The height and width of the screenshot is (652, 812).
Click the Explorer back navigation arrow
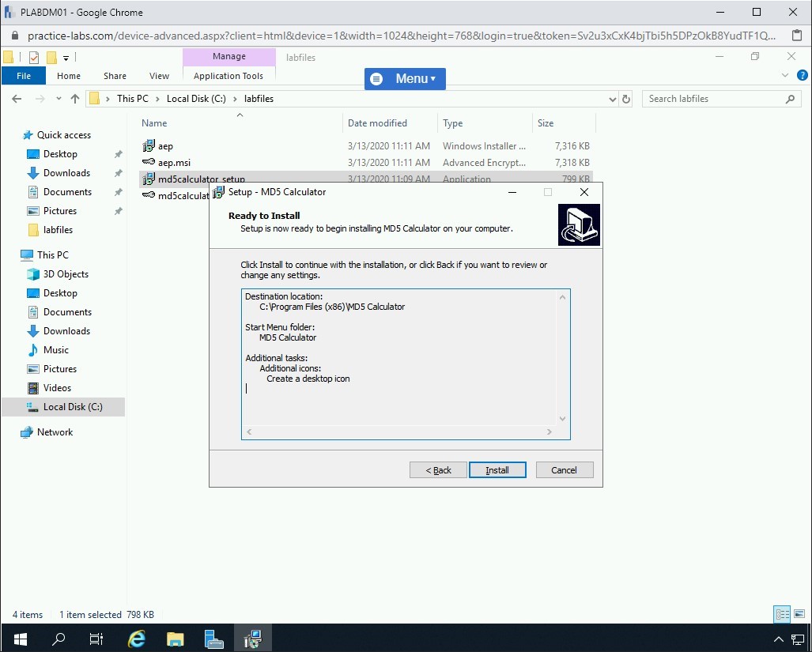click(17, 99)
